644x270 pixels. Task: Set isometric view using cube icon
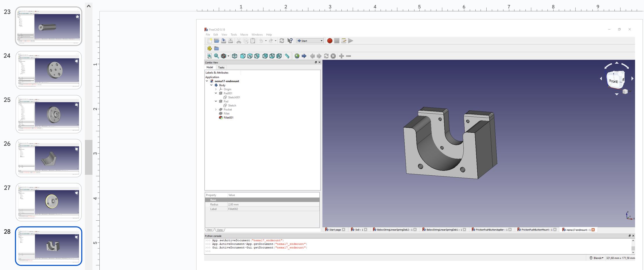click(235, 56)
